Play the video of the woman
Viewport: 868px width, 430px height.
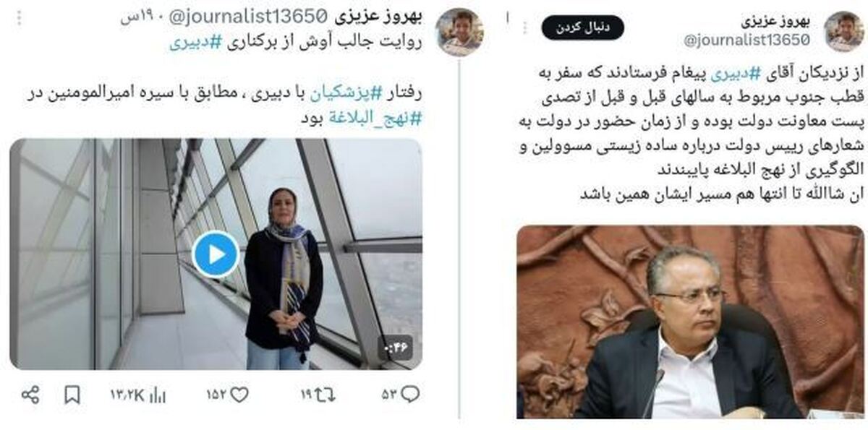tap(216, 254)
